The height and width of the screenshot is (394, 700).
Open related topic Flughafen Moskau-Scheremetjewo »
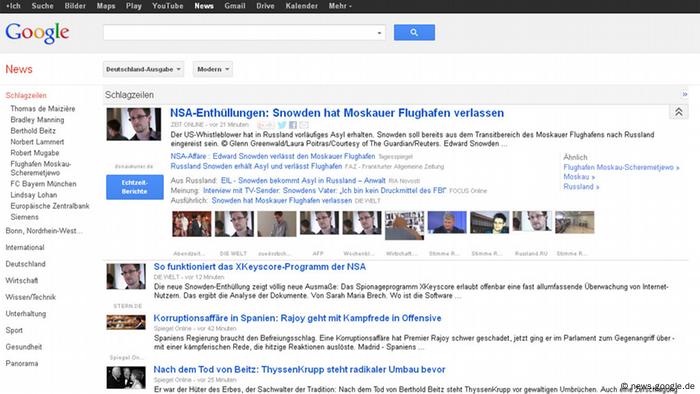tap(621, 167)
